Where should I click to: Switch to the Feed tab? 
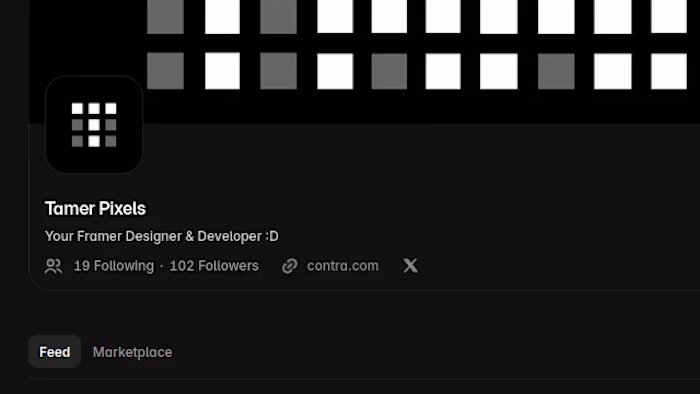[x=54, y=352]
